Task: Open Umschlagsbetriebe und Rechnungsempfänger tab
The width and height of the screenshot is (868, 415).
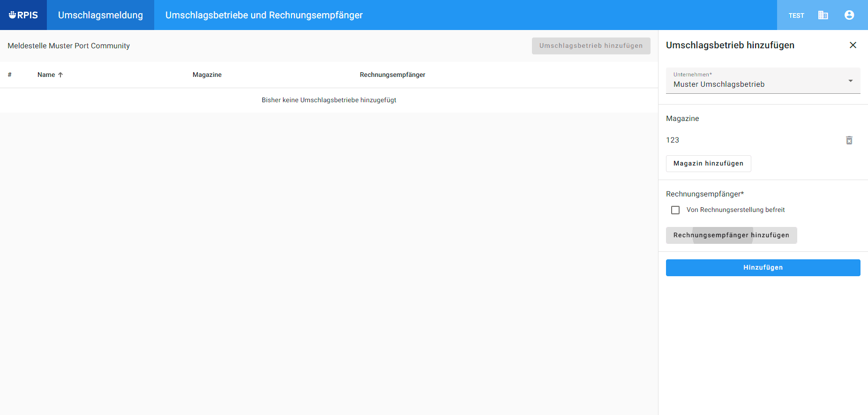Action: coord(264,15)
